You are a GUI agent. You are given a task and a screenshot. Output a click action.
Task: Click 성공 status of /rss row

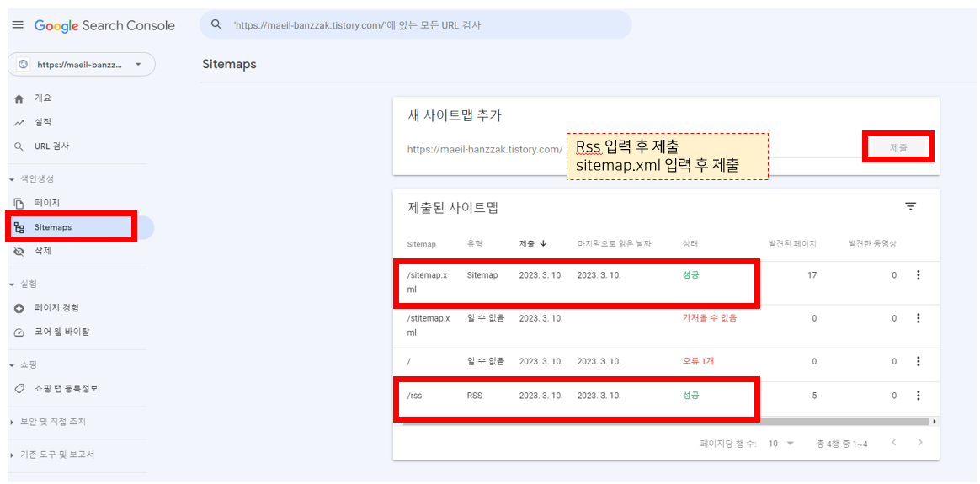pos(690,396)
